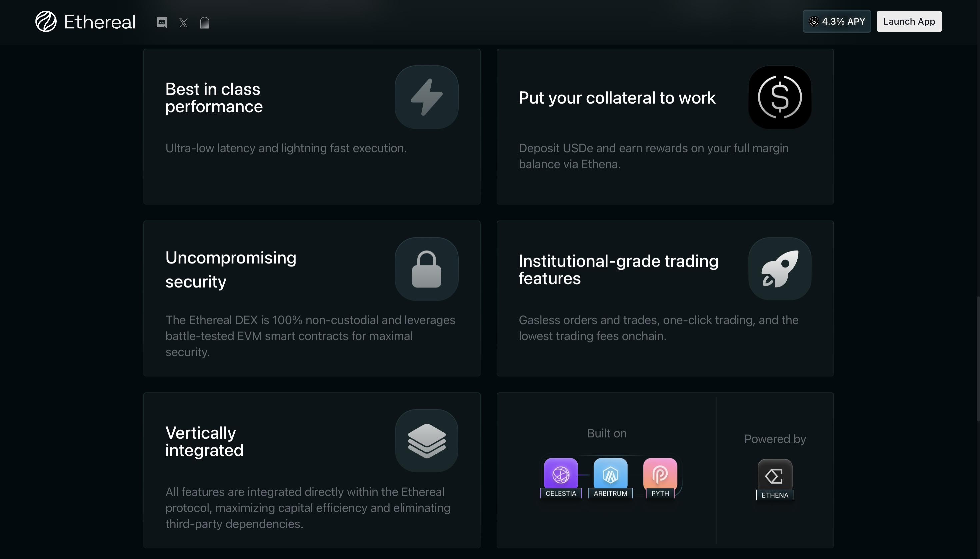Click the lightning bolt performance icon

[x=426, y=97]
